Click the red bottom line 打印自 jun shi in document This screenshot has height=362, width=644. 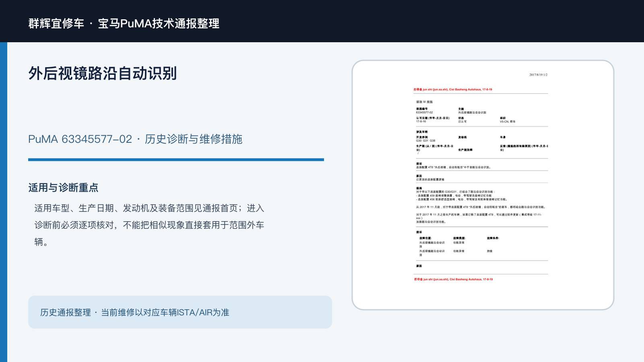coord(454,279)
